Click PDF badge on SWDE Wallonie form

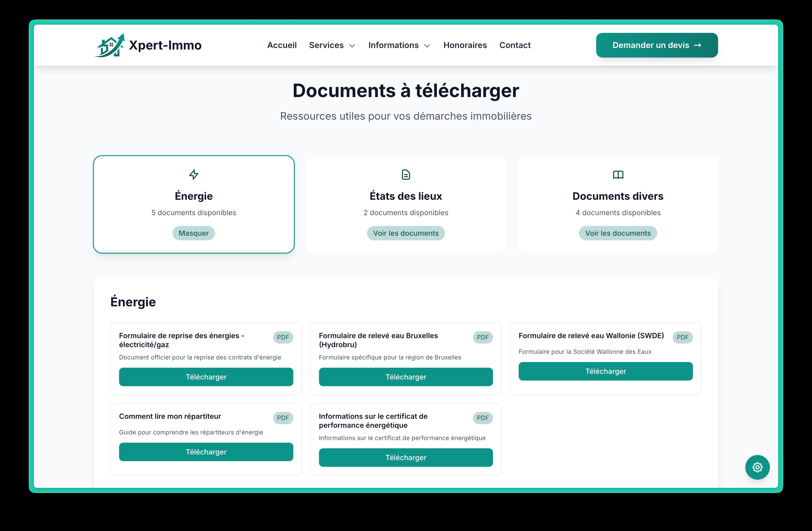pyautogui.click(x=682, y=337)
